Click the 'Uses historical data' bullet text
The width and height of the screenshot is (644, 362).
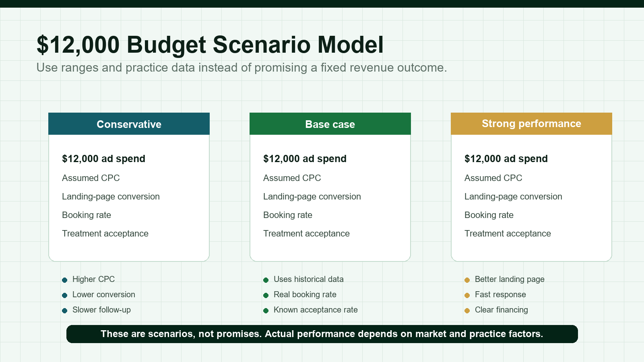(309, 279)
